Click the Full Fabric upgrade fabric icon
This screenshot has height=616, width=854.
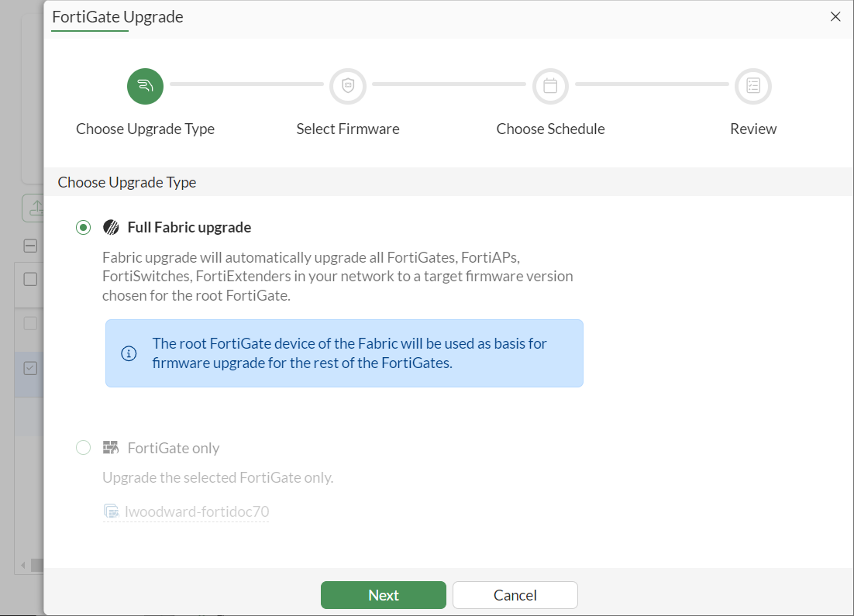109,226
